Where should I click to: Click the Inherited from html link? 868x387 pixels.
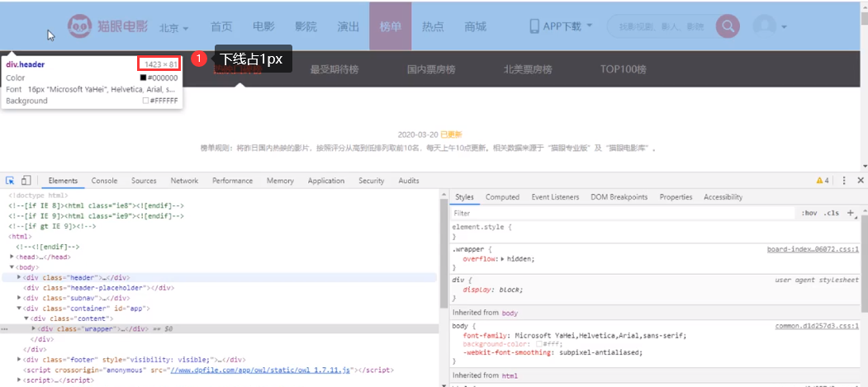[510, 375]
